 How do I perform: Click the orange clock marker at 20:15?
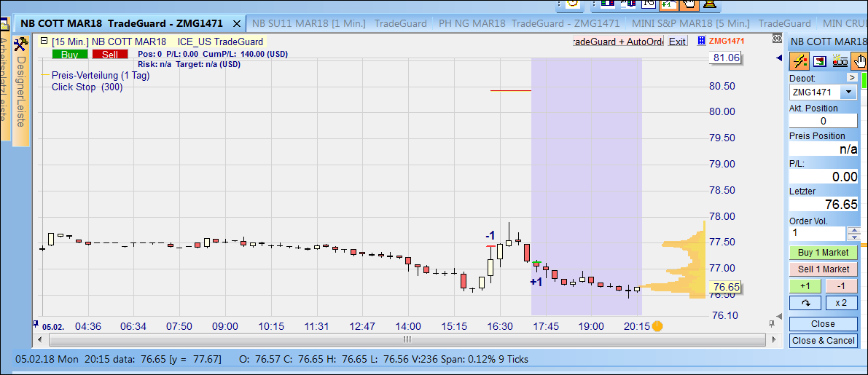coord(657,326)
